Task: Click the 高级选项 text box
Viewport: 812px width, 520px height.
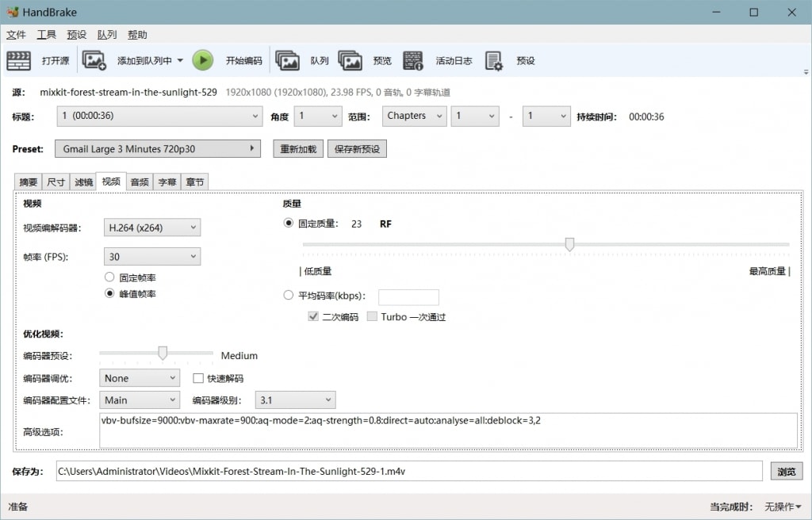Action: pos(449,430)
